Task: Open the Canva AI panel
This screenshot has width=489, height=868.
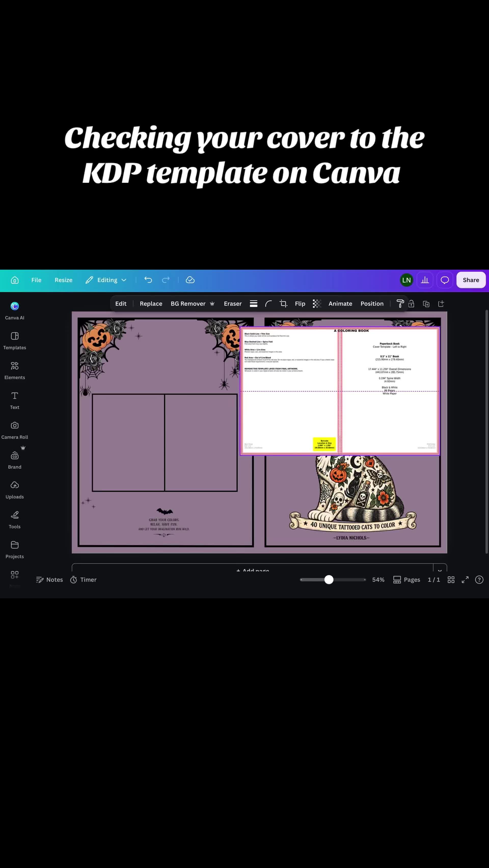Action: (x=15, y=311)
